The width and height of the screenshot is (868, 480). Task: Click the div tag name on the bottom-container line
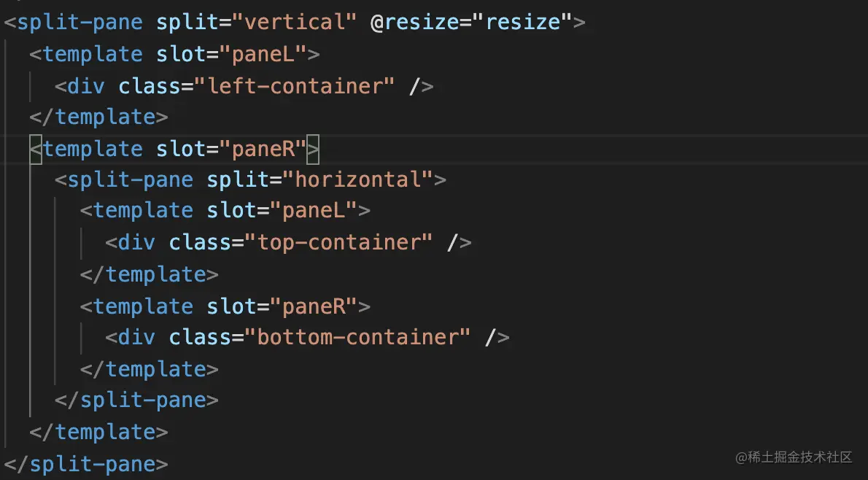[136, 337]
